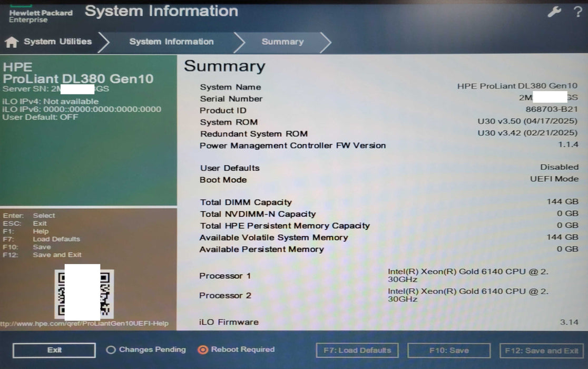Toggle the Reboot Required indicator
Screen dimensions: 588x369
(236, 349)
